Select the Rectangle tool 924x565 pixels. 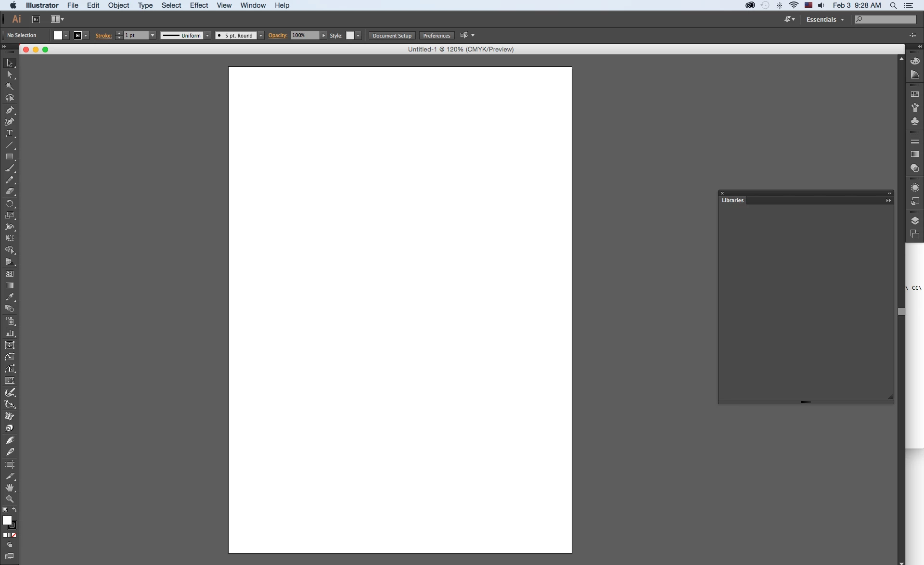[x=9, y=157]
